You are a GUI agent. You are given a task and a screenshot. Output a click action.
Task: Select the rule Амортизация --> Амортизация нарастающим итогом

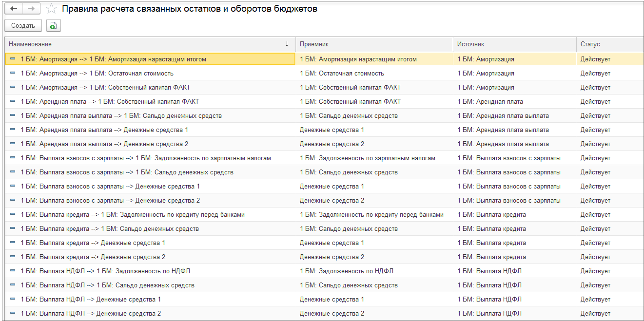[113, 59]
